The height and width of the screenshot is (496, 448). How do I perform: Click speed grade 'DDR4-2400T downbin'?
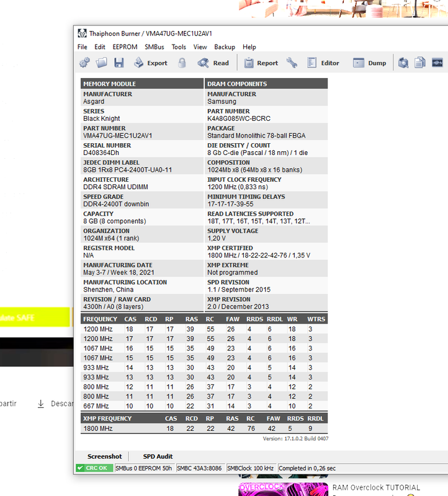pos(116,204)
